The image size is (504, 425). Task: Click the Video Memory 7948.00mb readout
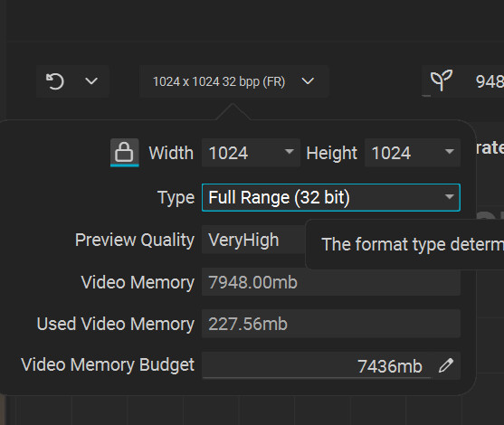coord(331,282)
